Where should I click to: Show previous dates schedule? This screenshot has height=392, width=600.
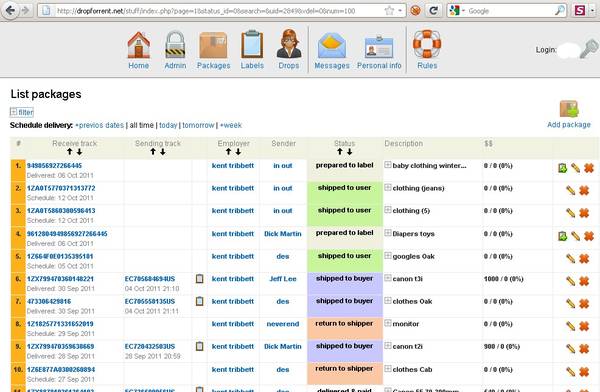[x=99, y=125]
